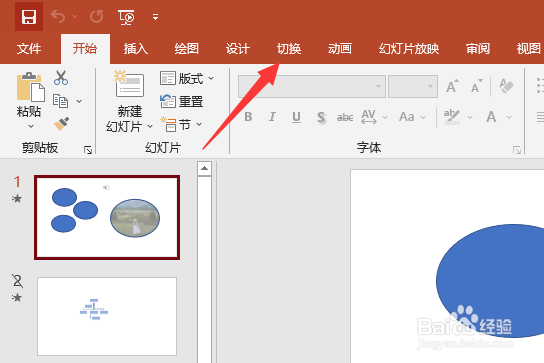Open the 剪贴板 dialog launcher

tap(88, 150)
